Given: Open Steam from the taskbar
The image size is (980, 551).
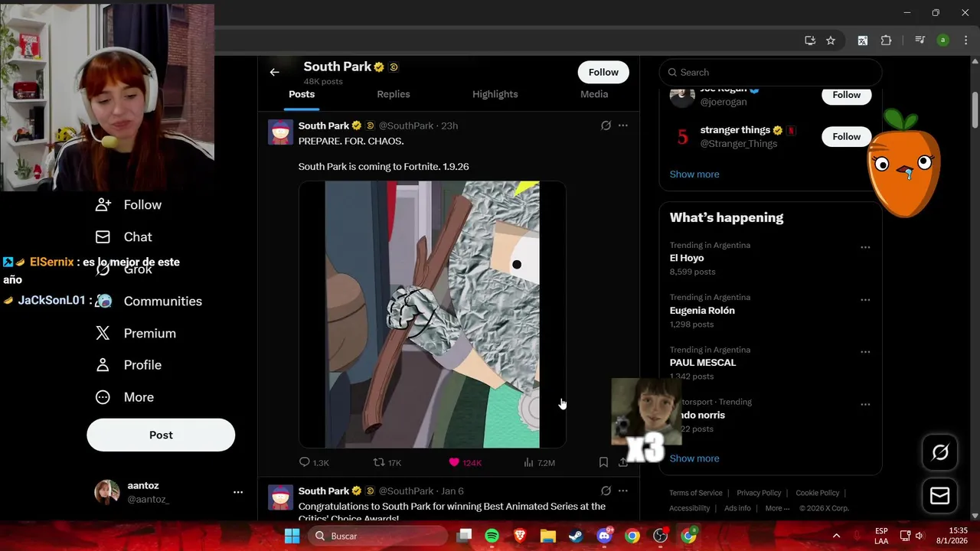Looking at the screenshot, I should tap(576, 536).
